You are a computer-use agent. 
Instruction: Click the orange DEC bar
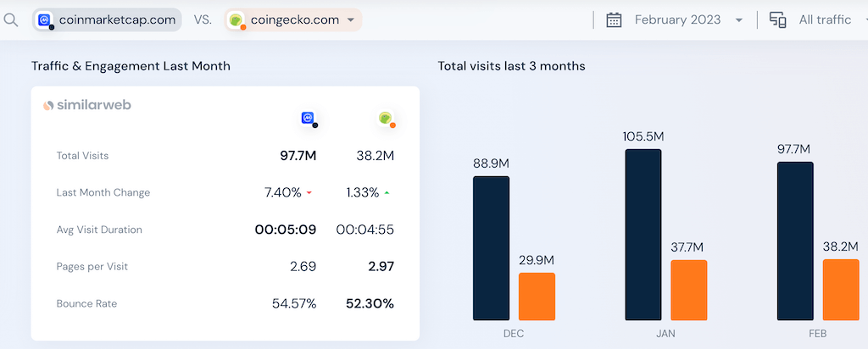537,296
